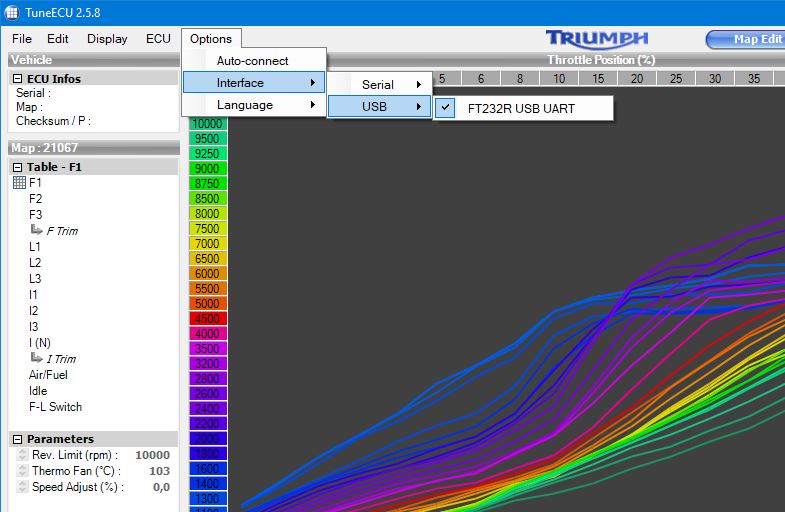This screenshot has height=512, width=785.
Task: Select the 6000 rpm color row
Action: pos(207,273)
